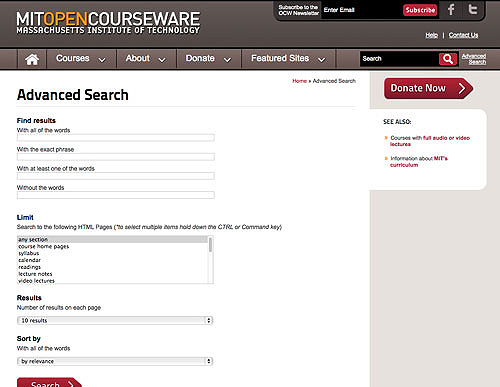This screenshot has height=387, width=500.
Task: Focus the header Search field
Action: pos(399,59)
